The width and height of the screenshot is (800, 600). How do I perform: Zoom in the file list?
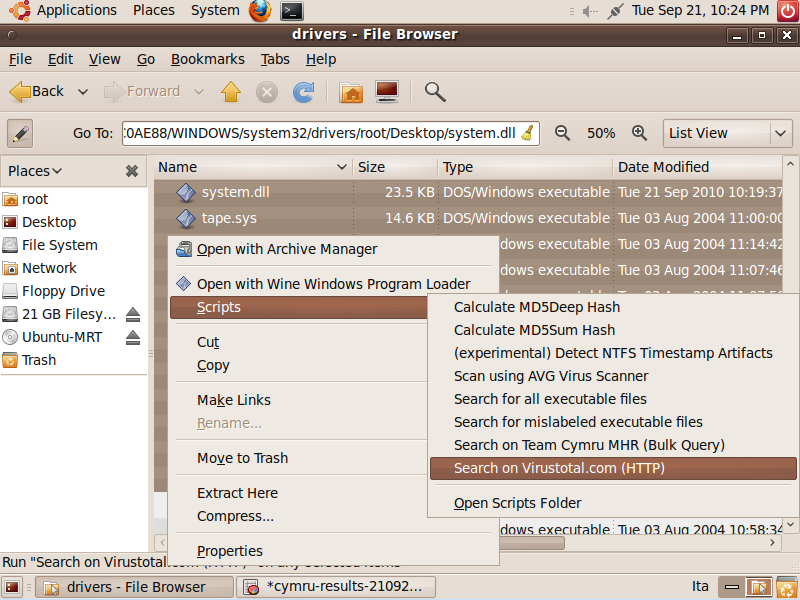(639, 133)
